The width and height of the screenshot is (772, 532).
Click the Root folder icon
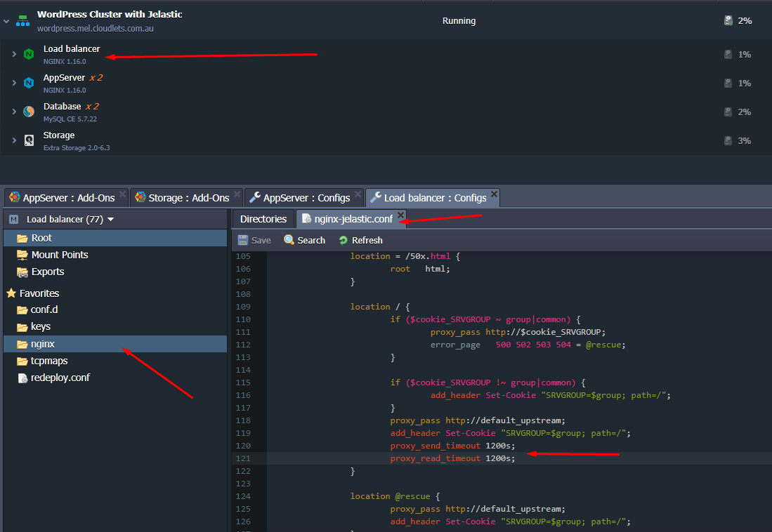pyautogui.click(x=22, y=238)
